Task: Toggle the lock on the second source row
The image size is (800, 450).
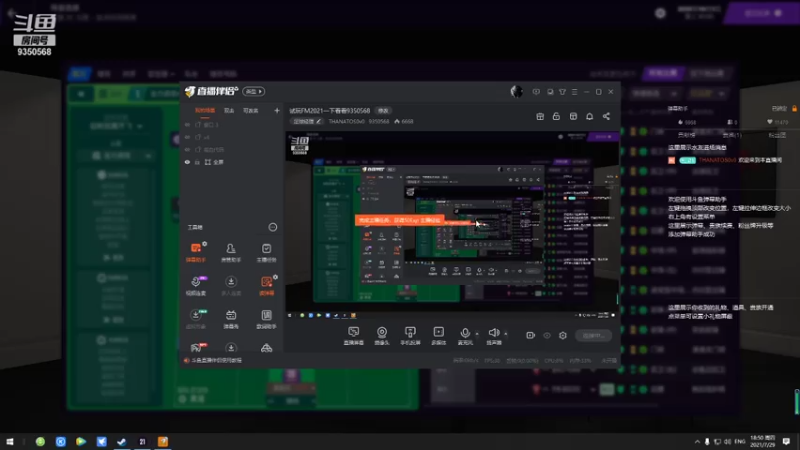Action: [197, 137]
